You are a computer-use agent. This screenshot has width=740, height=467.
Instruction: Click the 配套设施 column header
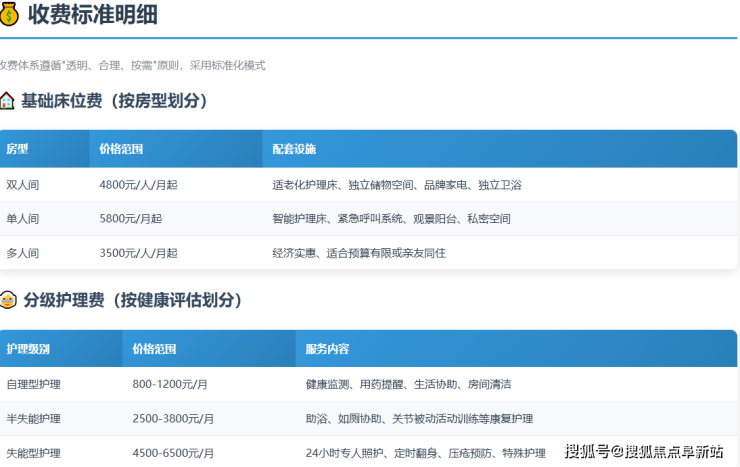click(294, 149)
